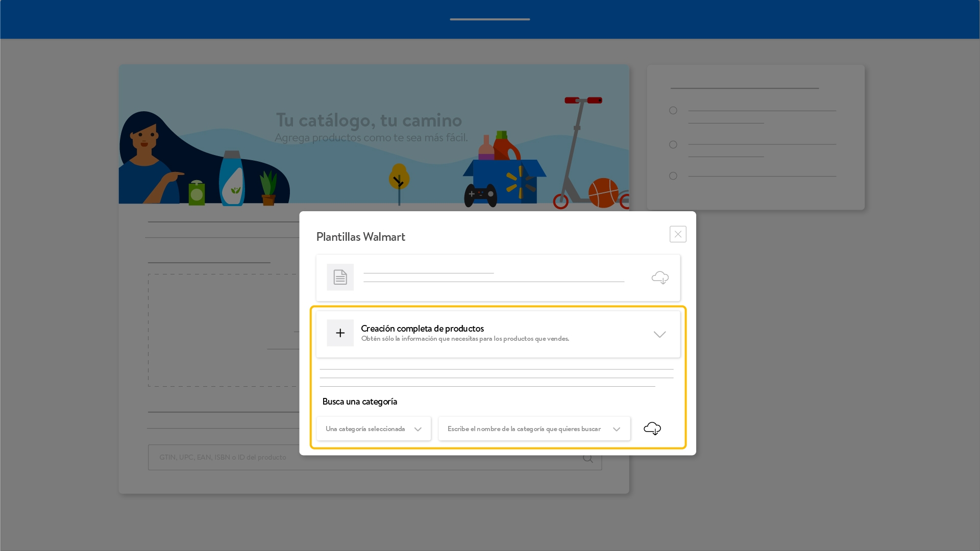The width and height of the screenshot is (980, 551).
Task: Select the first radio option in right panel
Action: click(x=673, y=111)
